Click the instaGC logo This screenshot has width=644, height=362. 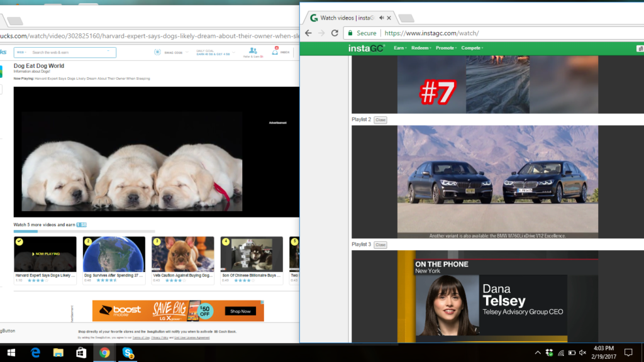[x=366, y=48]
